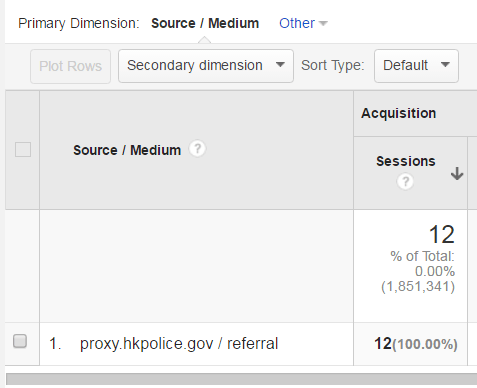Select Source / Medium primary dimension
The width and height of the screenshot is (477, 388).
[x=205, y=23]
